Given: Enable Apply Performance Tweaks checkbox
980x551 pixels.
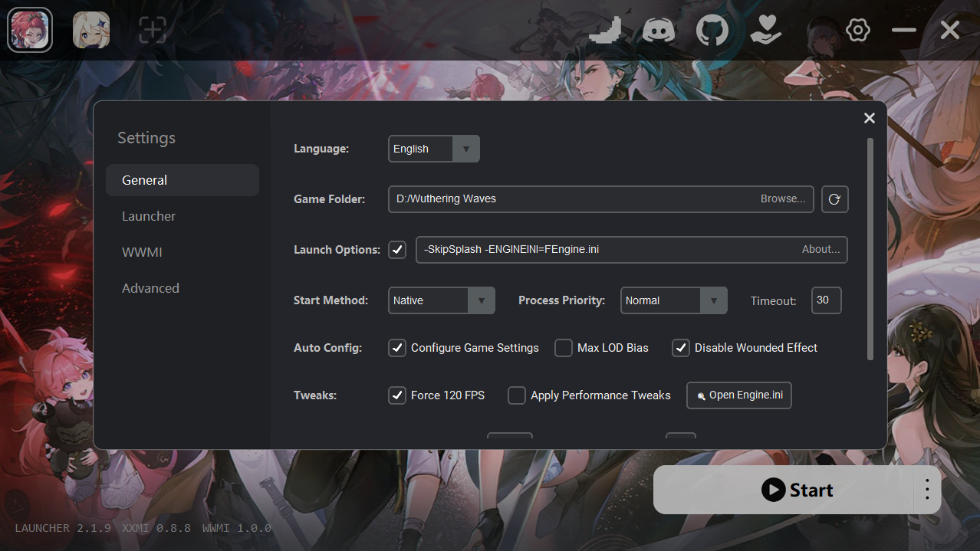Looking at the screenshot, I should (517, 395).
